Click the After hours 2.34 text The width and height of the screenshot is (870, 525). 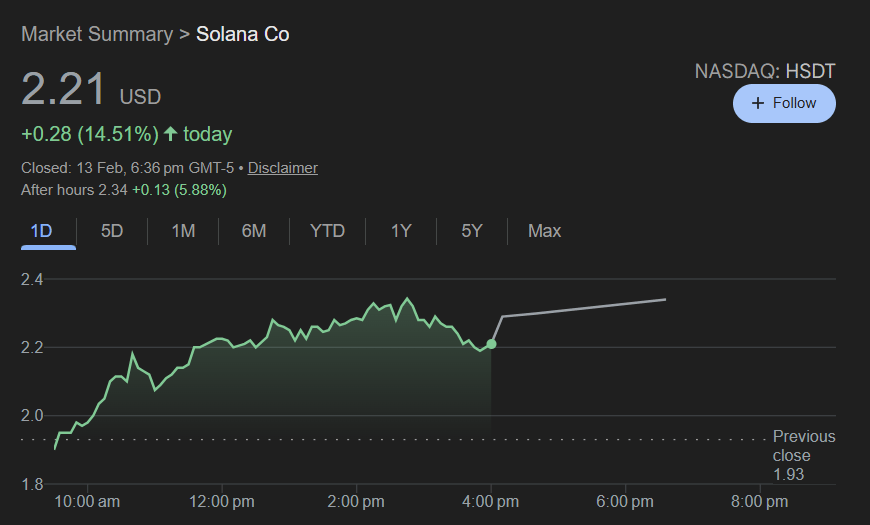[74, 189]
